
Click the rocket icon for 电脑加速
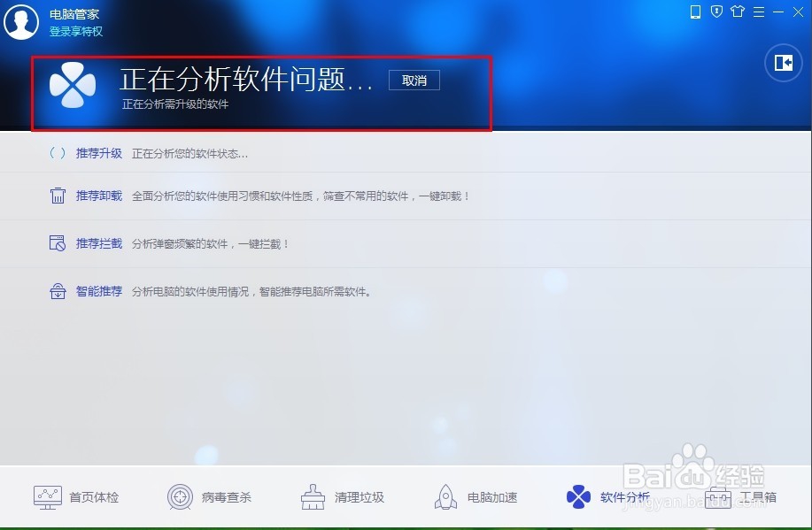[446, 497]
